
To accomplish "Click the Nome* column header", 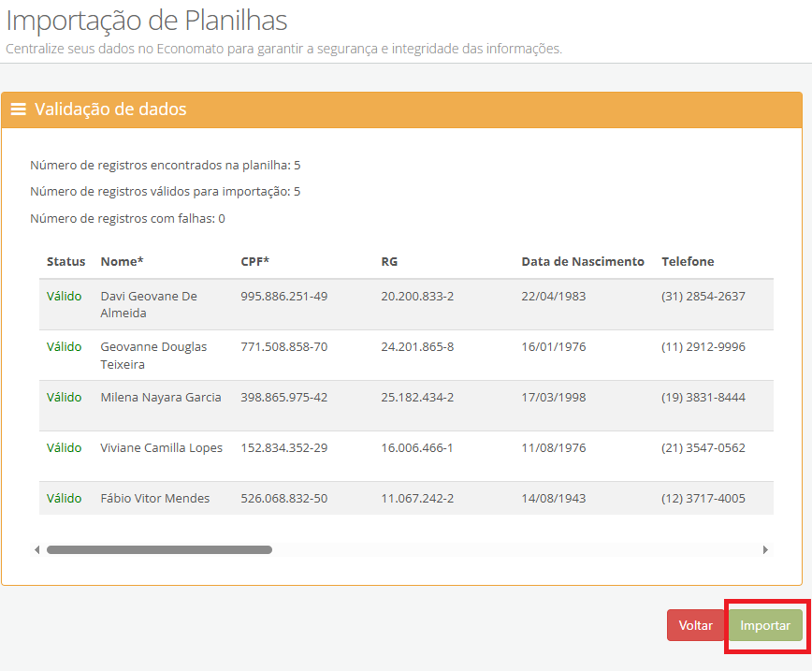I will point(122,262).
